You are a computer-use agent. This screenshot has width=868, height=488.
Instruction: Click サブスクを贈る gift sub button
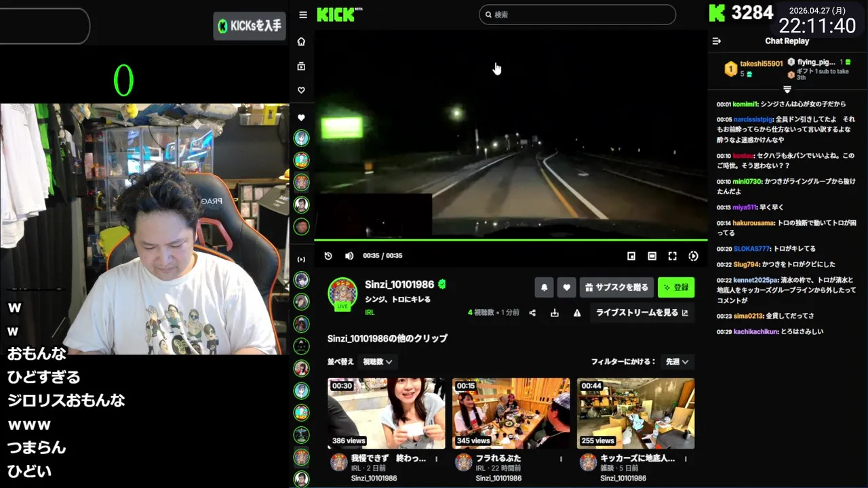(616, 287)
